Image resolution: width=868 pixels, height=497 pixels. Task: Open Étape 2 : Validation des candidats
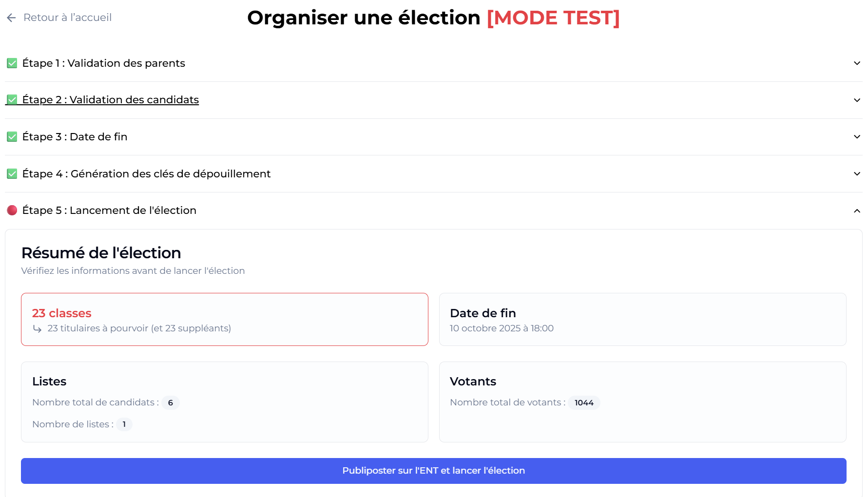pos(856,100)
